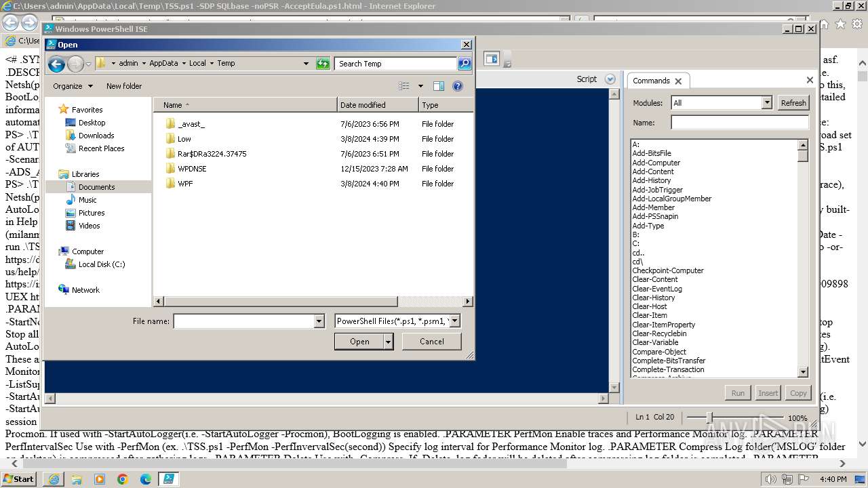Click the forward navigation arrow in Open dialog
Viewport: 868px width, 488px height.
75,64
